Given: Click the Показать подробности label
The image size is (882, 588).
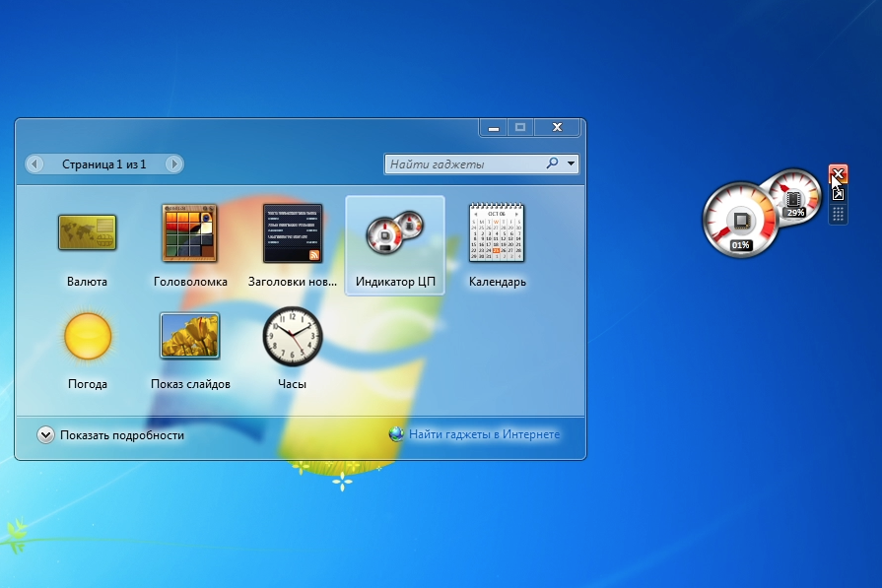Looking at the screenshot, I should (122, 435).
